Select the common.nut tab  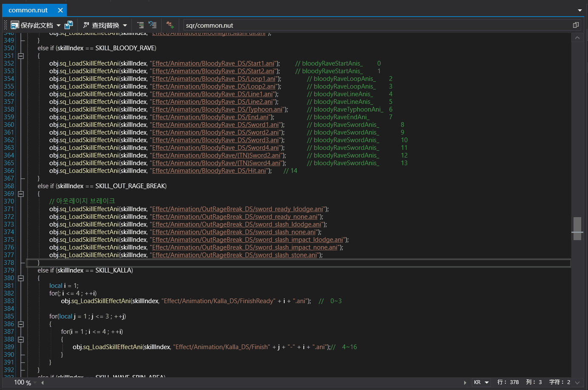pos(28,10)
